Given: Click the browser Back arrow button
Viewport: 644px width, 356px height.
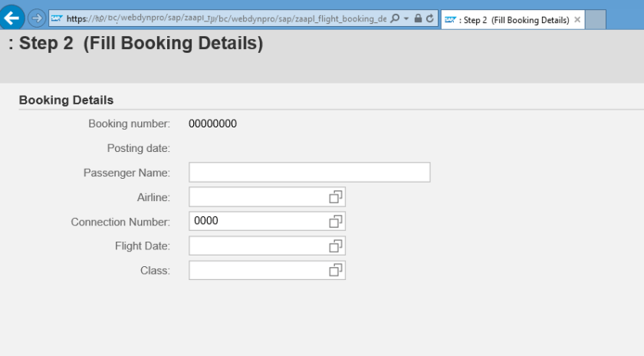Looking at the screenshot, I should 12,19.
